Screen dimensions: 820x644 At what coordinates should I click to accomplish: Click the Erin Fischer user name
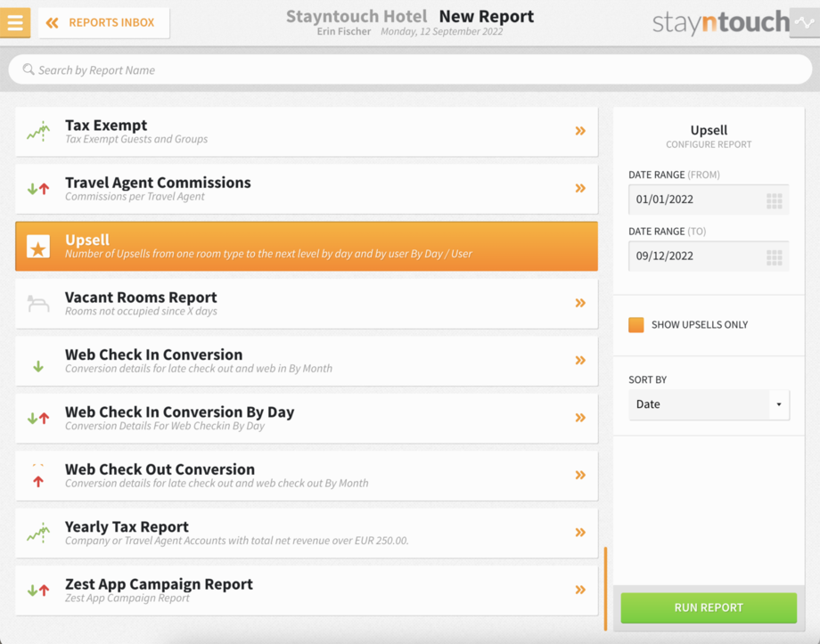click(x=343, y=31)
